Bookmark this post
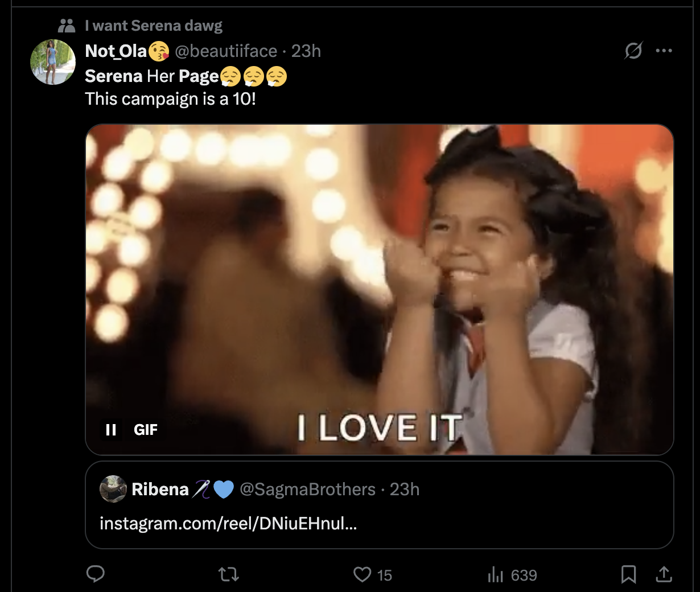 coord(628,574)
